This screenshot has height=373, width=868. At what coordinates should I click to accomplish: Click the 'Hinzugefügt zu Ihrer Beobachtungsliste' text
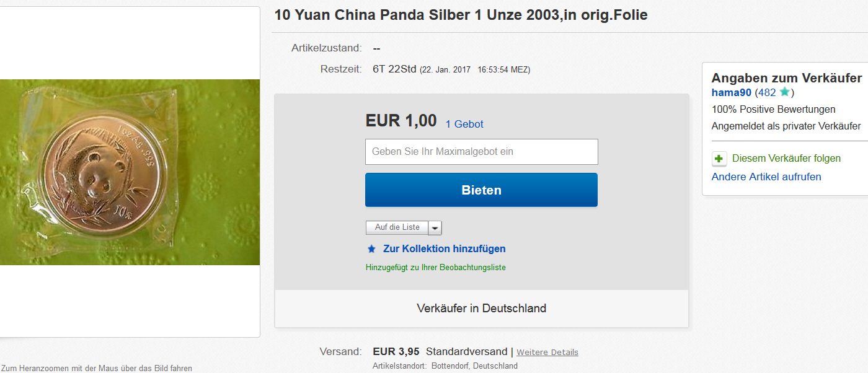point(436,268)
